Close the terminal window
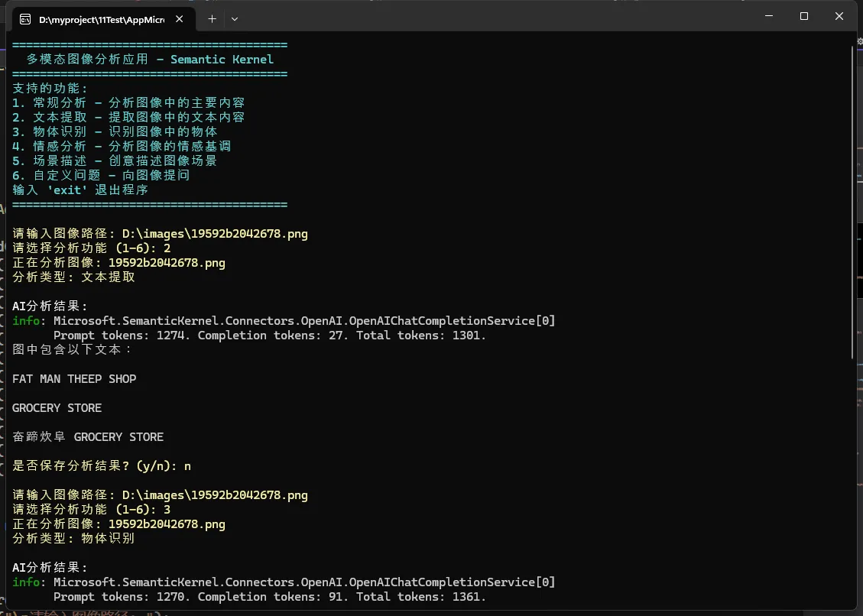This screenshot has height=616, width=863. (x=839, y=16)
